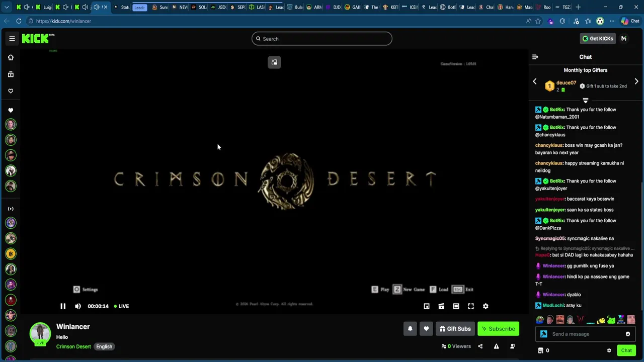
Task: Enter fullscreen on the video player
Action: coord(471,306)
